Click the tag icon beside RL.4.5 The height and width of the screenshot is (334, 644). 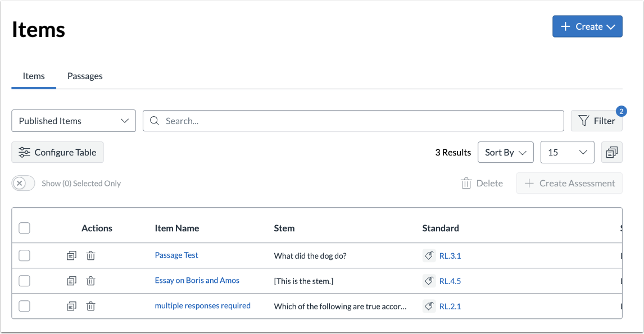[429, 281]
